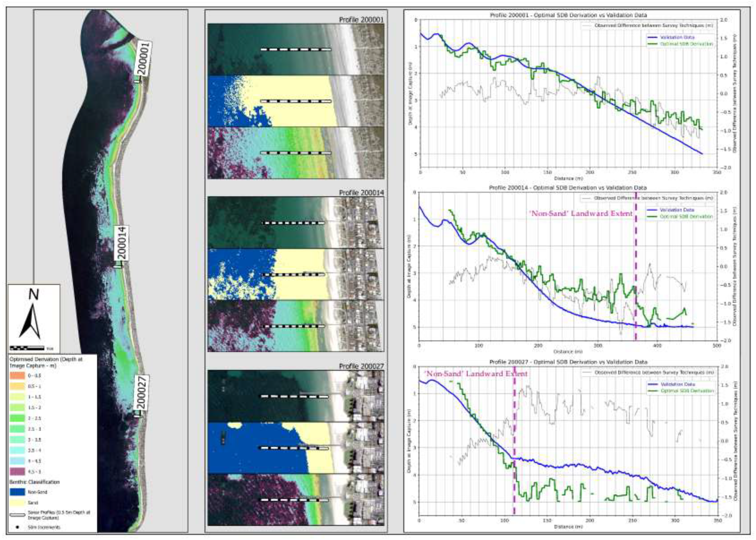Click the orange 0 - 0.5 depth legend swatch

[17, 376]
